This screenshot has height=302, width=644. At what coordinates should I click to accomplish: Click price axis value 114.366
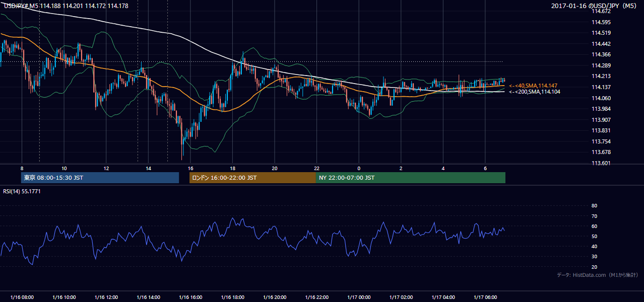point(601,54)
